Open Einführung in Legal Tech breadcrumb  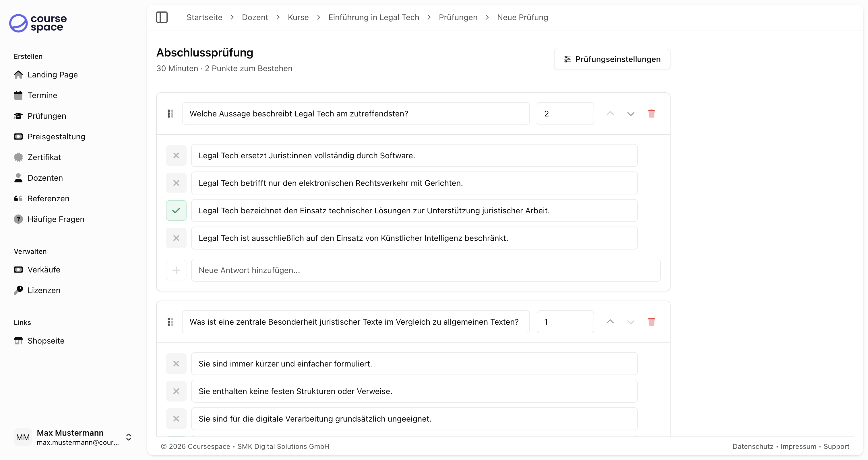[x=373, y=17]
